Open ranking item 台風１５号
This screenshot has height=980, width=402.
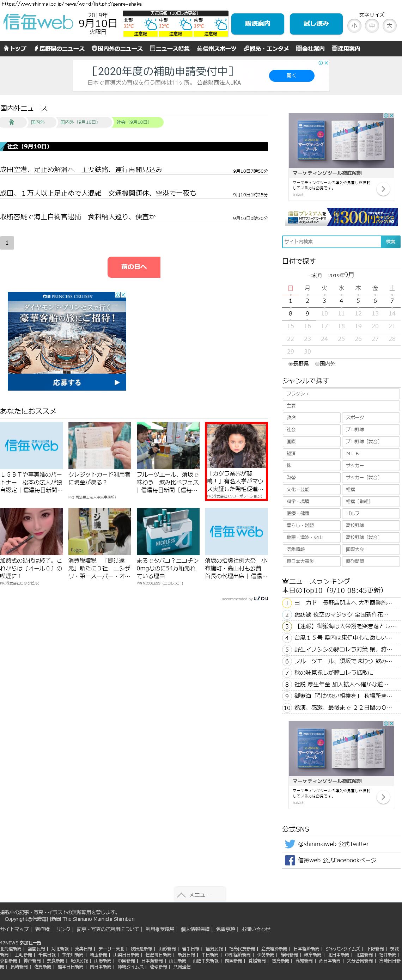(343, 638)
